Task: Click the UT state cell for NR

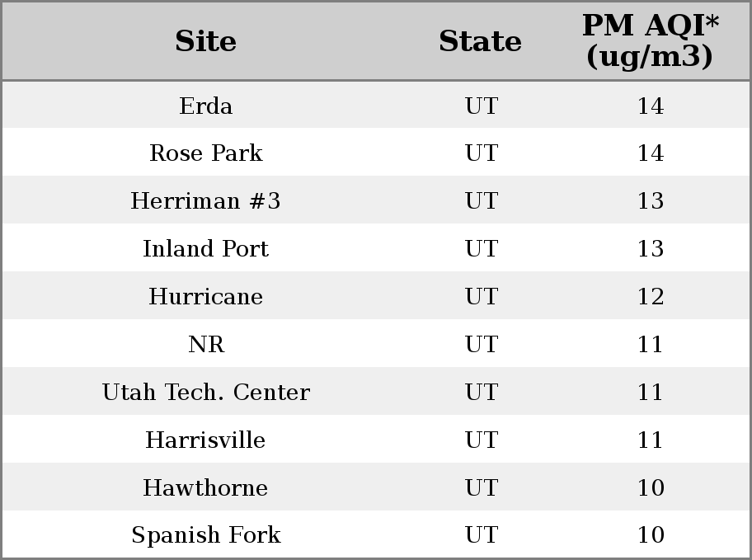Action: point(482,344)
